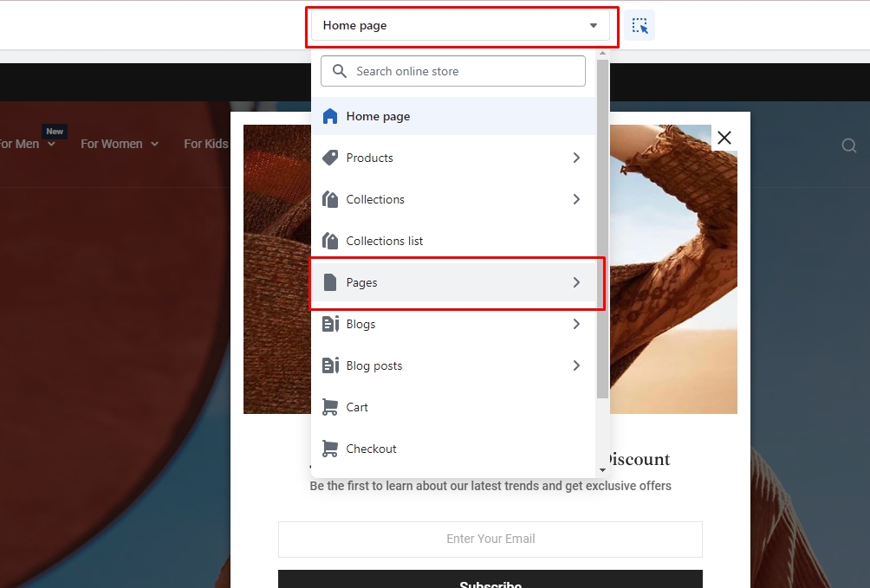Click the Blog posts icon
The height and width of the screenshot is (588, 870).
[x=330, y=365]
